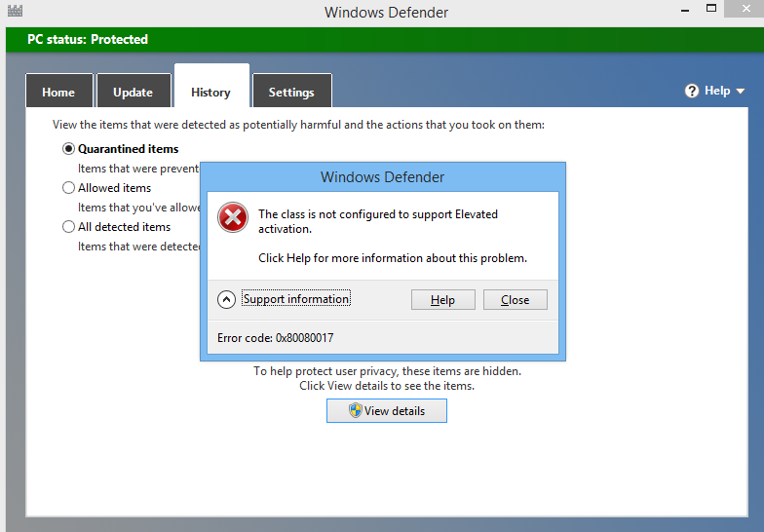The height and width of the screenshot is (532, 764).
Task: Select the Allowed items radio button
Action: [x=68, y=187]
